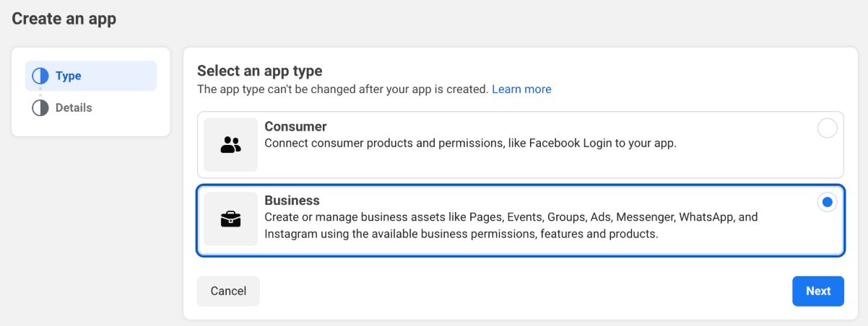Click the Instagram line in the Business card
868x326 pixels.
[x=461, y=234]
